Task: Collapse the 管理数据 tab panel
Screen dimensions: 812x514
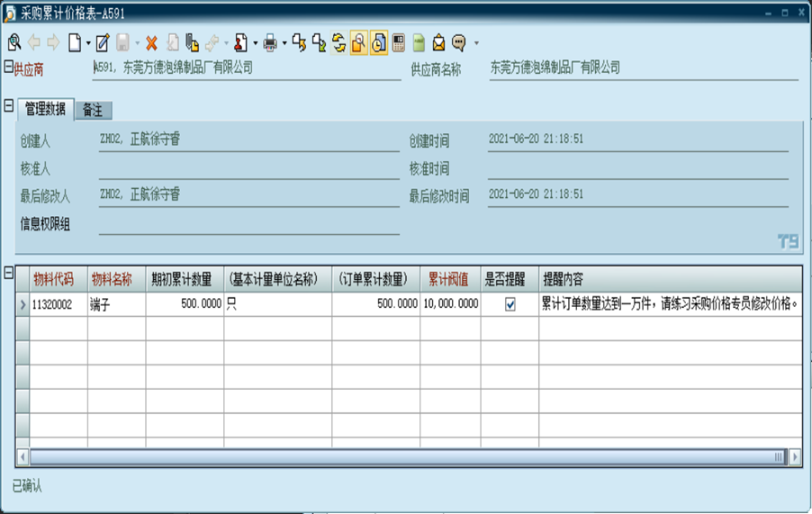Action: coord(8,106)
